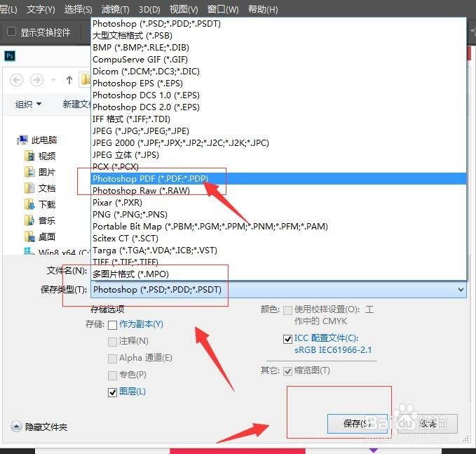Choose Photoshop EPS (*.EPS) format

[x=278, y=84]
